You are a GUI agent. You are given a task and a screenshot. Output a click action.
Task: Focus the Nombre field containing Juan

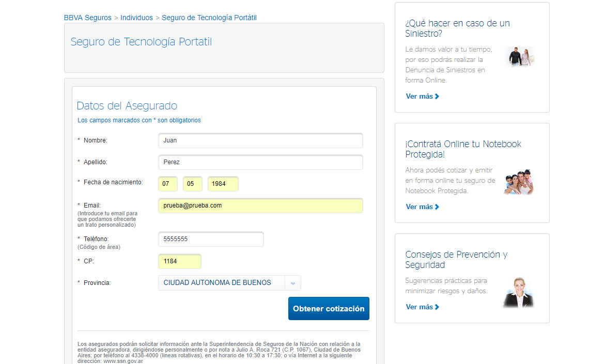tap(260, 140)
